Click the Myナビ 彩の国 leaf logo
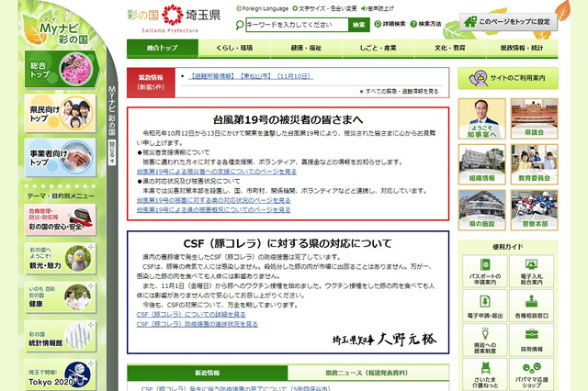The height and width of the screenshot is (391, 588). pyautogui.click(x=56, y=30)
